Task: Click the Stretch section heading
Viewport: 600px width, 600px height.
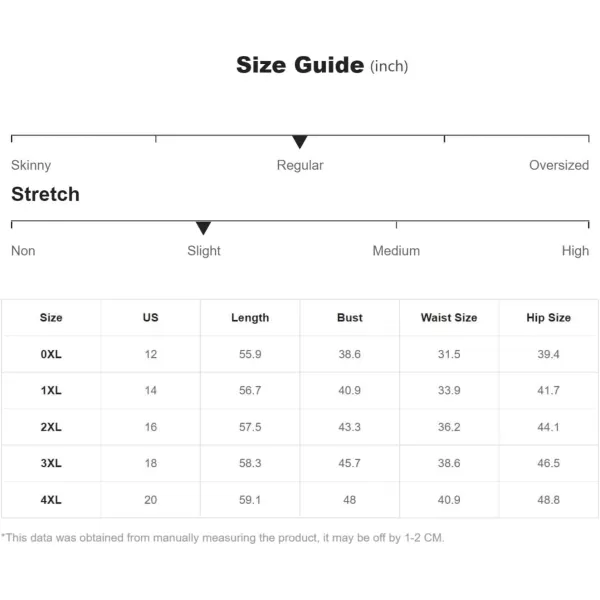Action: pos(46,194)
